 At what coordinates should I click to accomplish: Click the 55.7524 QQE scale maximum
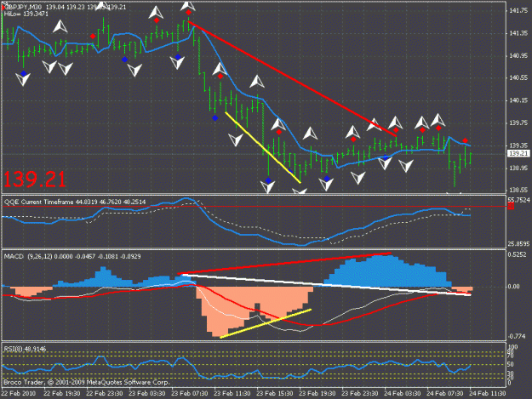[518, 200]
